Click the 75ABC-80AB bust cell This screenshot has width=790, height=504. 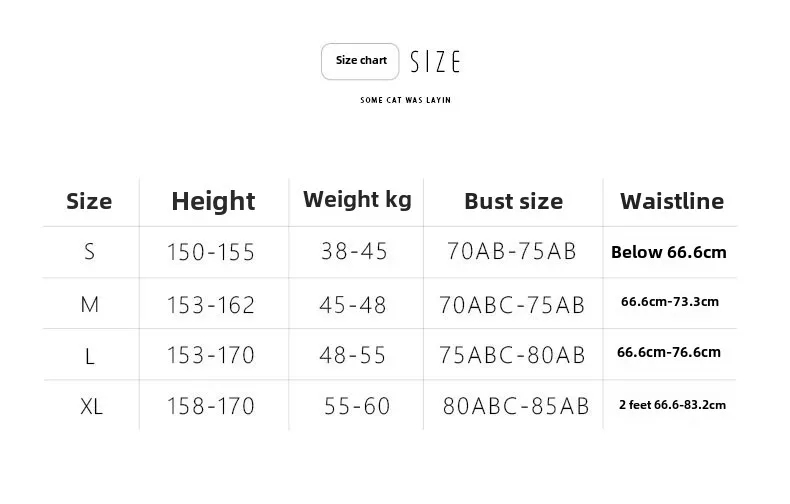(512, 355)
